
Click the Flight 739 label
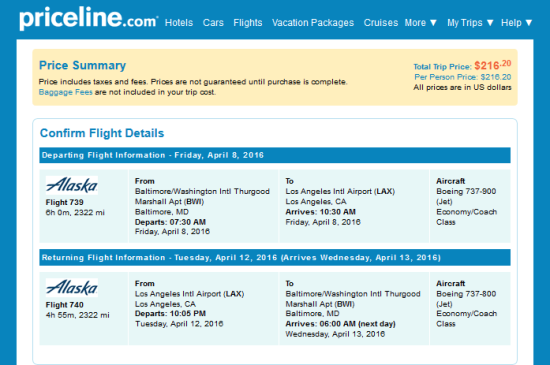(65, 202)
